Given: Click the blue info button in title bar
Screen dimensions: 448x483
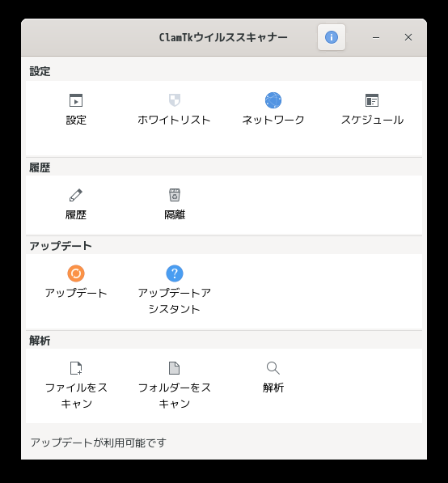Looking at the screenshot, I should coord(332,37).
